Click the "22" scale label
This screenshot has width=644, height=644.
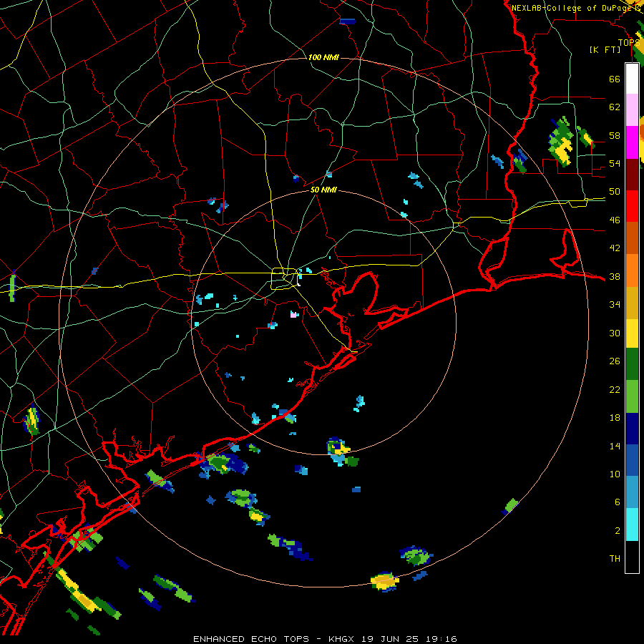tap(615, 390)
